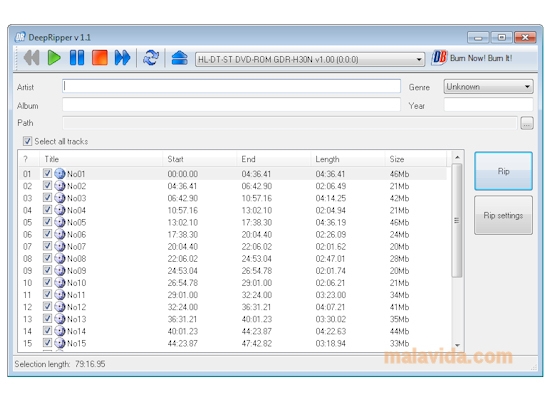Screen dimensions: 550x400
Task: Click the Selection length 79:16.95 status text
Action: (x=60, y=364)
